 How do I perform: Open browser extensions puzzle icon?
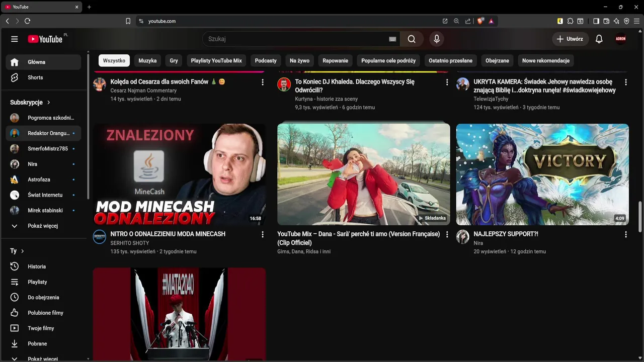[x=570, y=21]
